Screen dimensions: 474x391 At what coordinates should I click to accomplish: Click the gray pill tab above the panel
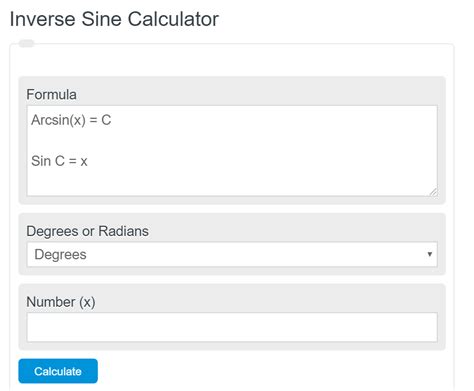click(27, 43)
